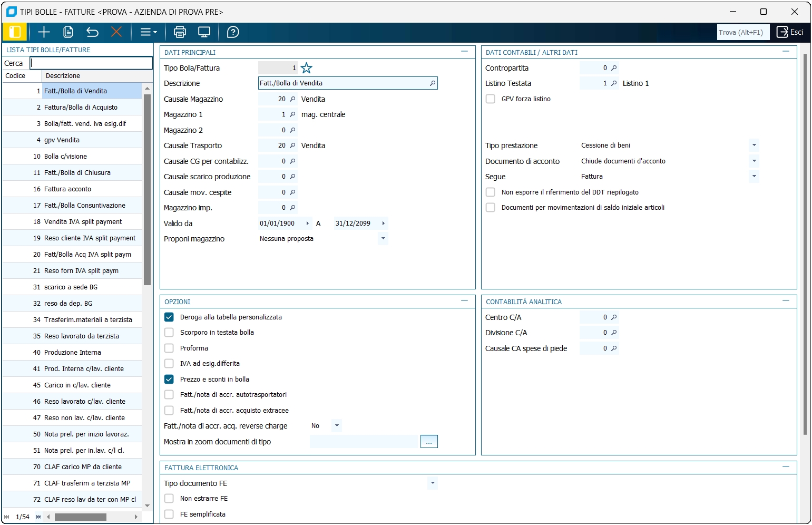This screenshot has height=525, width=812.
Task: Click the Esci button
Action: coord(790,32)
